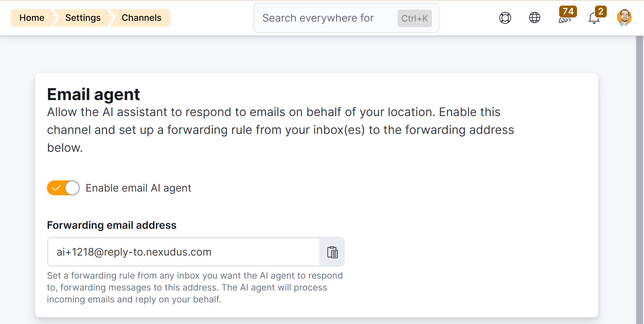Image resolution: width=644 pixels, height=324 pixels.
Task: Open notifications from the bell icon
Action: click(x=594, y=18)
